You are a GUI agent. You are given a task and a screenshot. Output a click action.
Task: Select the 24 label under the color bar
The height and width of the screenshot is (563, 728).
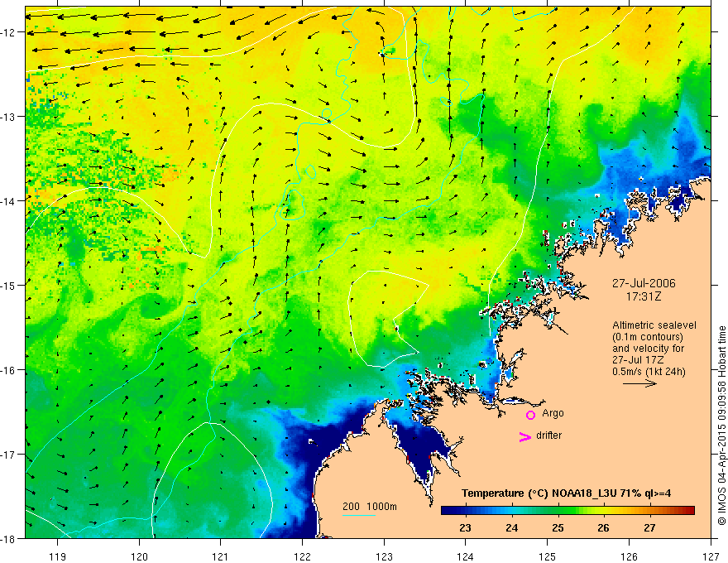(x=511, y=527)
